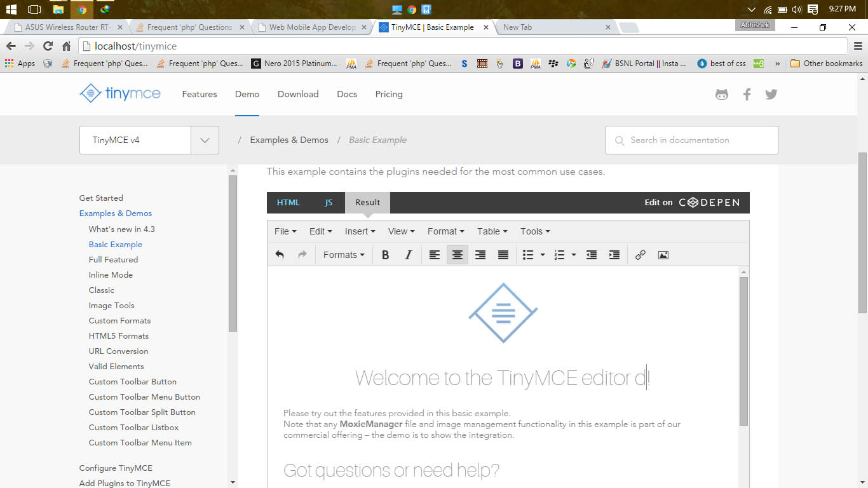Click the localhost/tinymice address bar
Screen dimensions: 868x488
pos(463,46)
